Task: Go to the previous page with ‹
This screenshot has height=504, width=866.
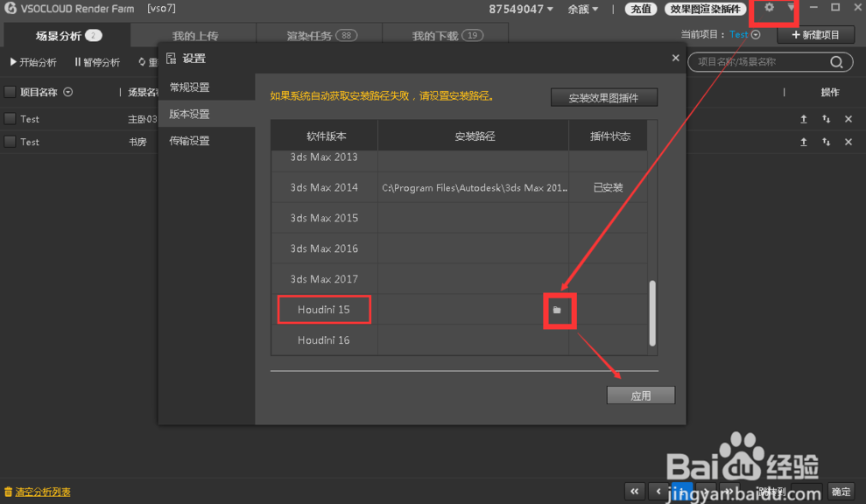Action: (658, 491)
